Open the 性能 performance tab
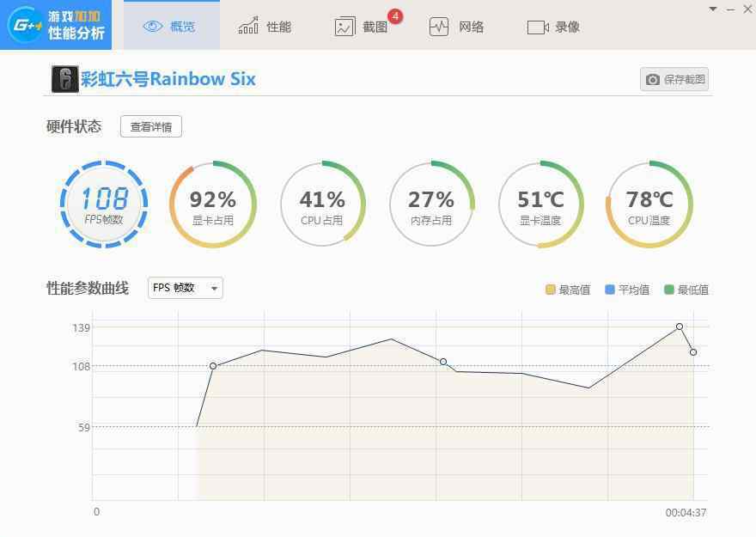Screen dimensions: 756x537 (265, 27)
